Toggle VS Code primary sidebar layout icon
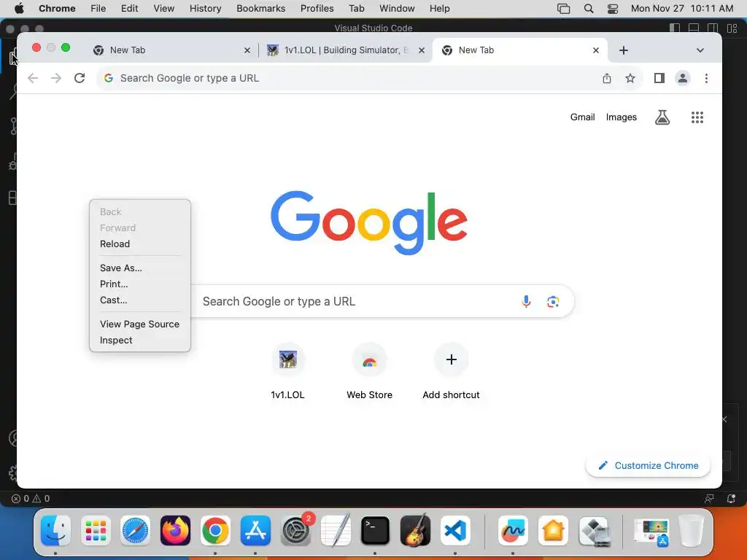 coord(675,28)
